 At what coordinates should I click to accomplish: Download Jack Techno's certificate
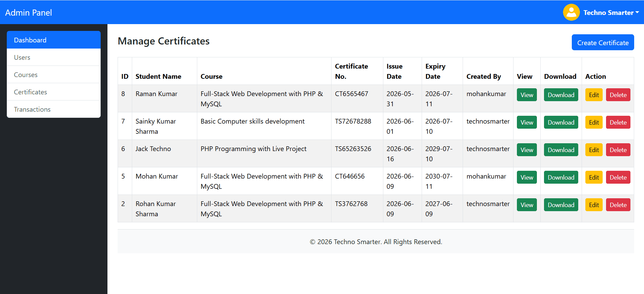click(561, 150)
